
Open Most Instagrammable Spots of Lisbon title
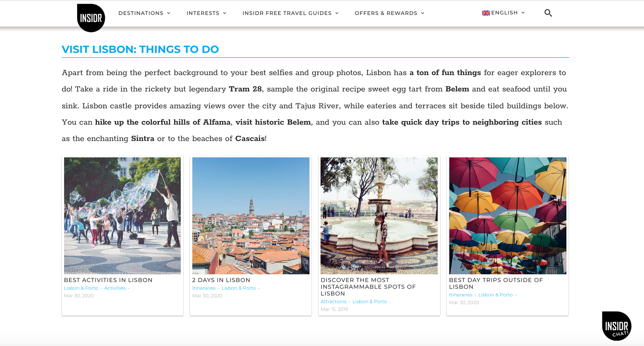click(368, 287)
